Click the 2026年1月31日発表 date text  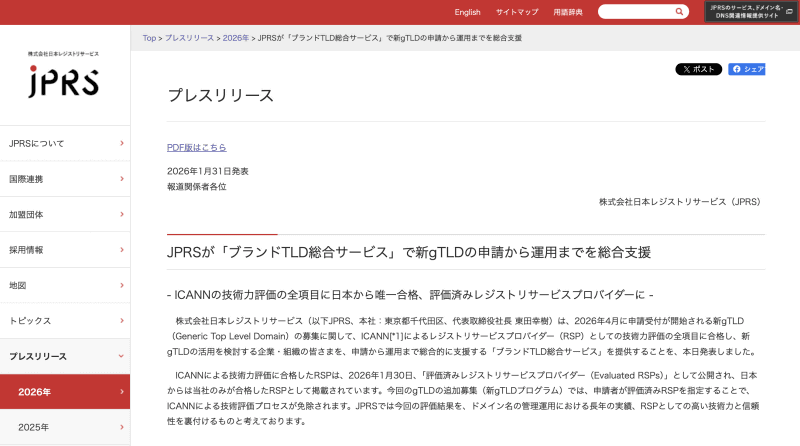pos(208,171)
